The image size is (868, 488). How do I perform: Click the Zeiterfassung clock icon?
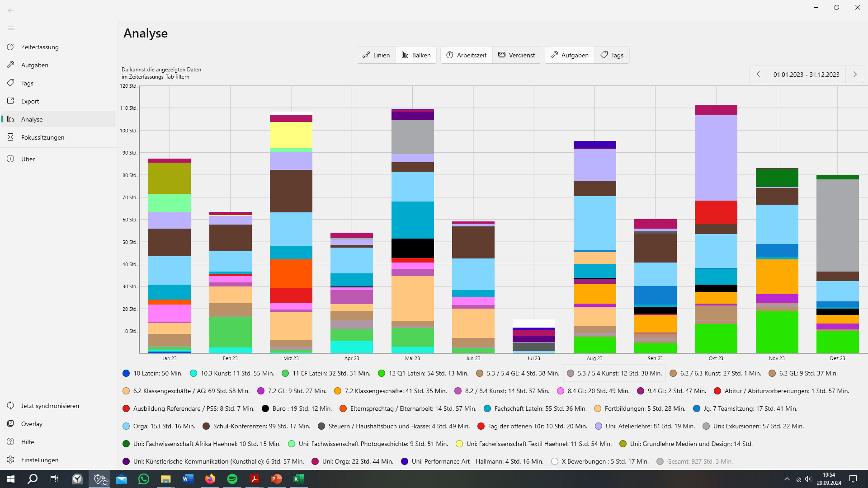(x=11, y=47)
